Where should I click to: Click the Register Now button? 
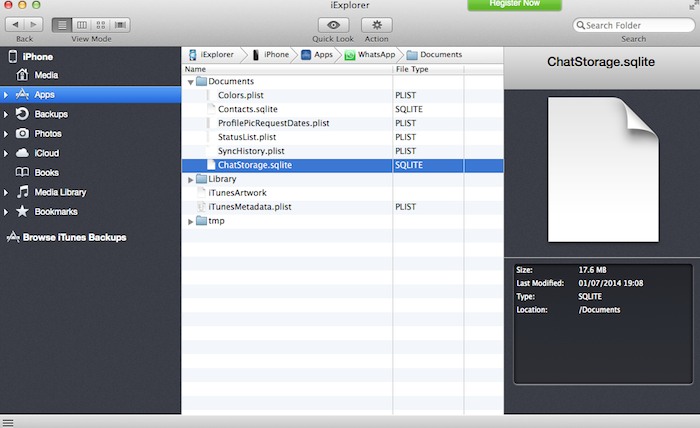pyautogui.click(x=514, y=4)
